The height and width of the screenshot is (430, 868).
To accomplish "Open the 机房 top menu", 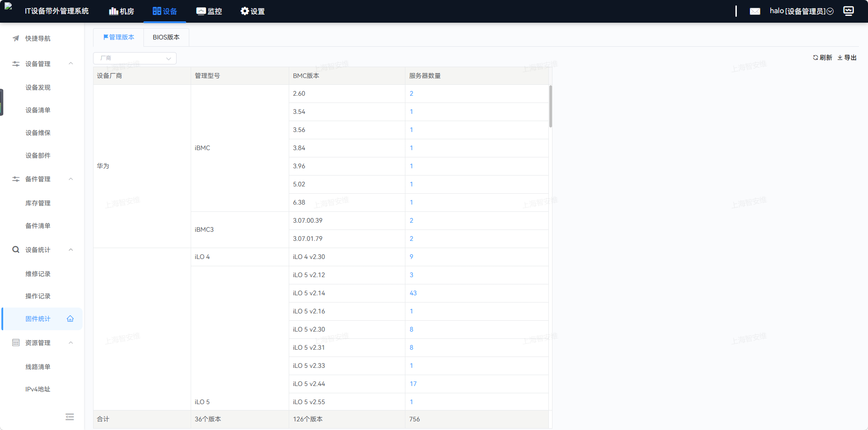I will click(122, 11).
